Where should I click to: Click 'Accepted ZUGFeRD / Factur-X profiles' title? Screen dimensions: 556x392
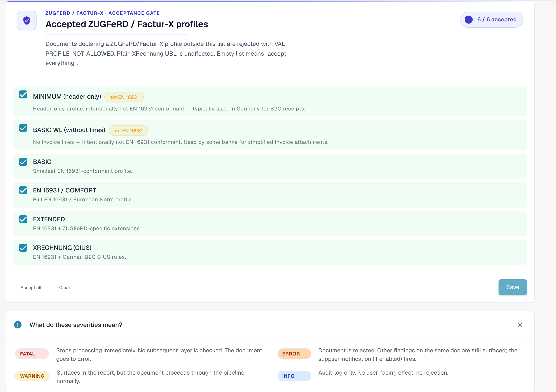point(127,24)
